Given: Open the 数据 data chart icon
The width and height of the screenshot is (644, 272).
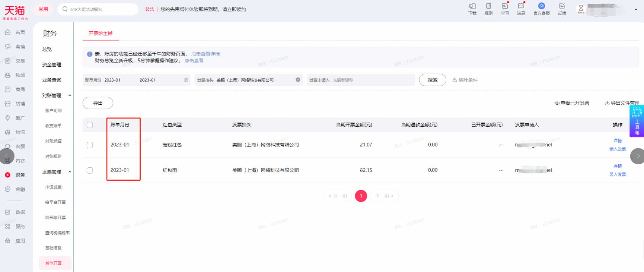Looking at the screenshot, I should coord(8,212).
